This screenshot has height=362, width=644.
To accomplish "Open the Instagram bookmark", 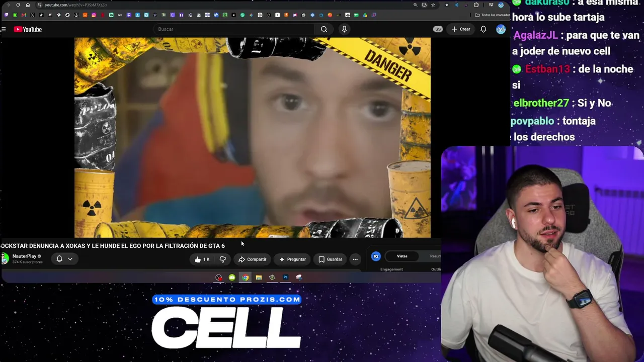I will click(x=94, y=15).
